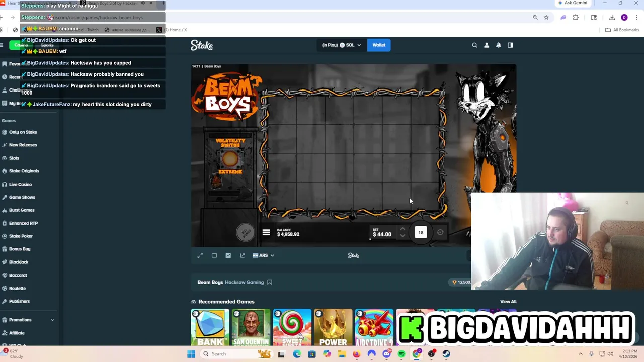Open Publishers in sidebar
The height and width of the screenshot is (362, 644).
[19, 301]
